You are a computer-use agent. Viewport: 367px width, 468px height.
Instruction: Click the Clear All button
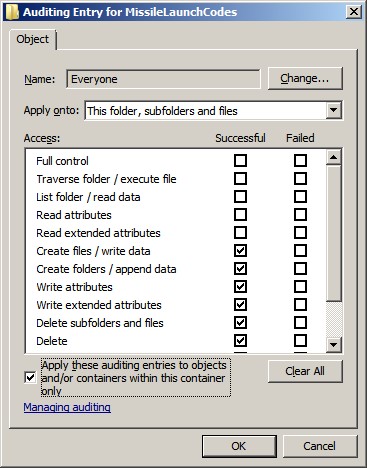pos(305,371)
